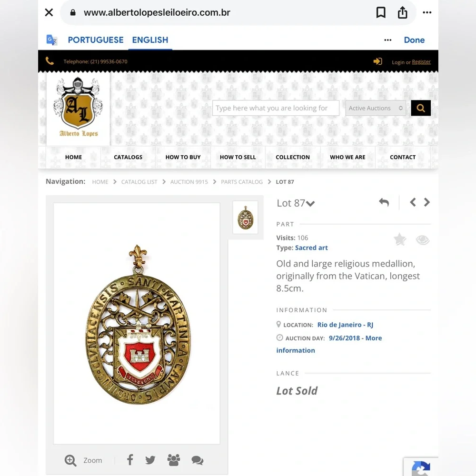This screenshot has height=476, width=476.
Task: Switch translation to the PORTUGUESE tab
Action: (96, 40)
